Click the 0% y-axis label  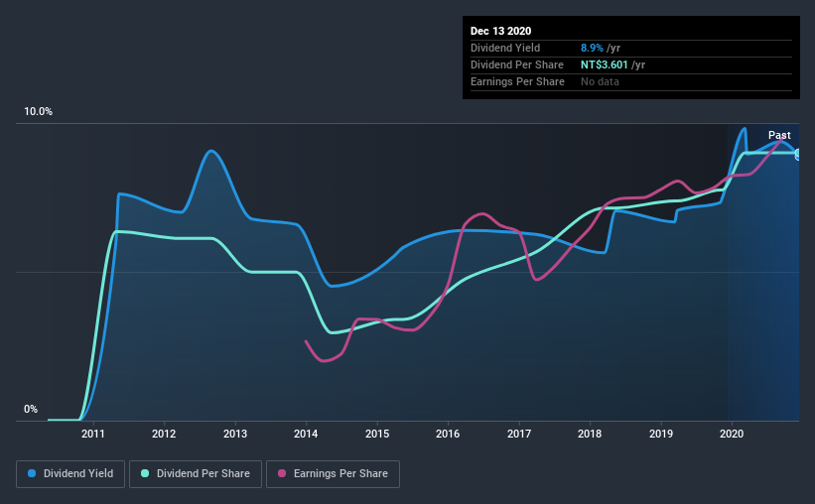pos(31,410)
